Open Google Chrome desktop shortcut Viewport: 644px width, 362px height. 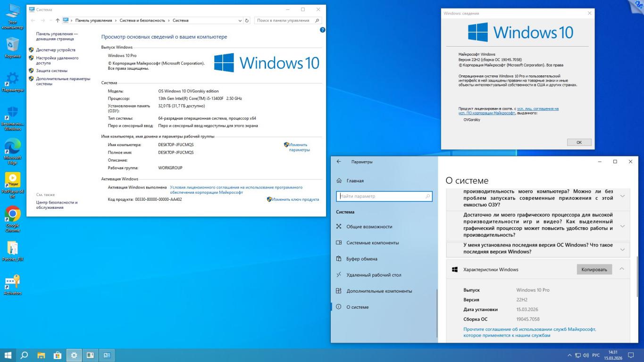(x=12, y=215)
